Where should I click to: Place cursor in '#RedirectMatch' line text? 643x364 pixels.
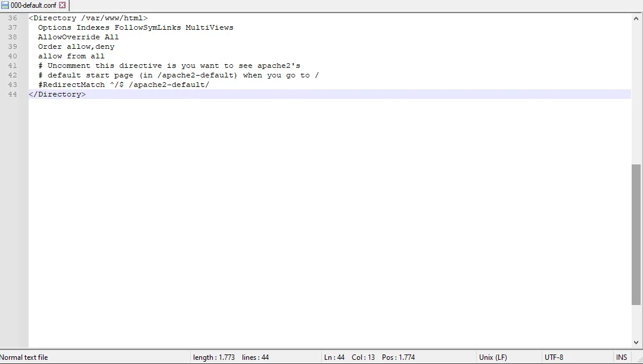click(x=124, y=85)
